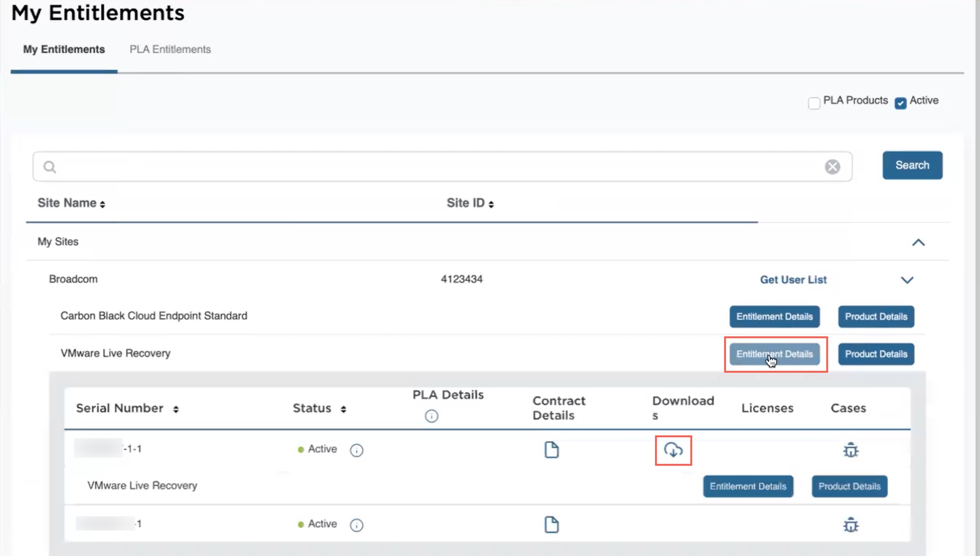The width and height of the screenshot is (980, 556).
Task: Click Product Details for Carbon Black Cloud Endpoint
Action: (876, 316)
